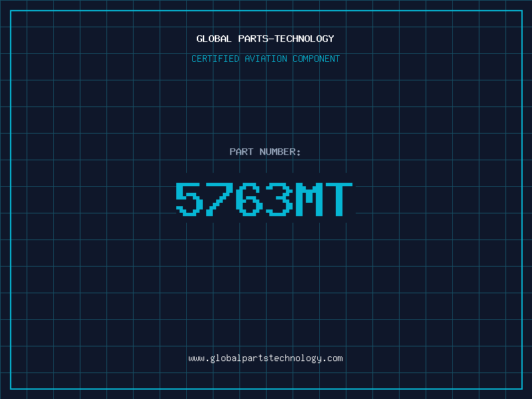Open the www.globalpartstechnology.com link

265,358
